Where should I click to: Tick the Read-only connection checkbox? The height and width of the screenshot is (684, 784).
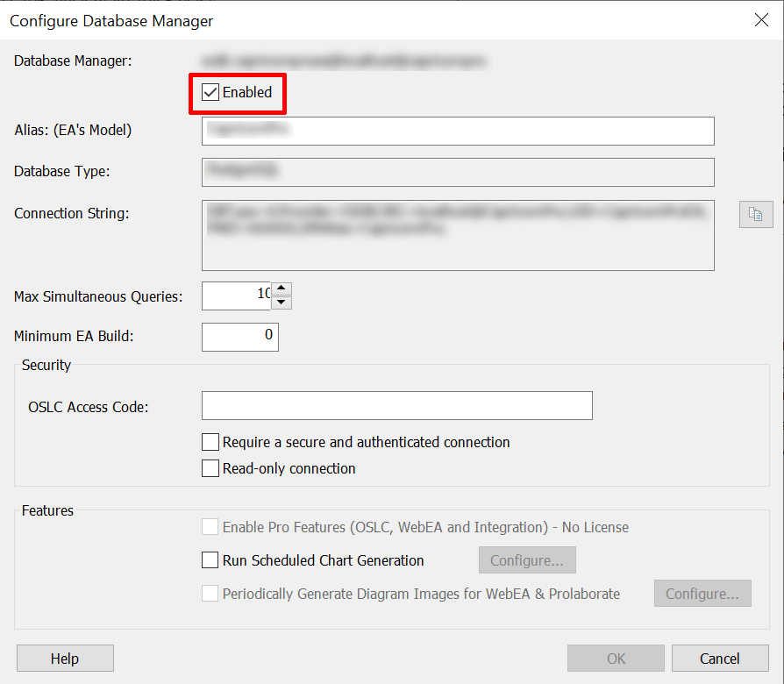[x=210, y=468]
